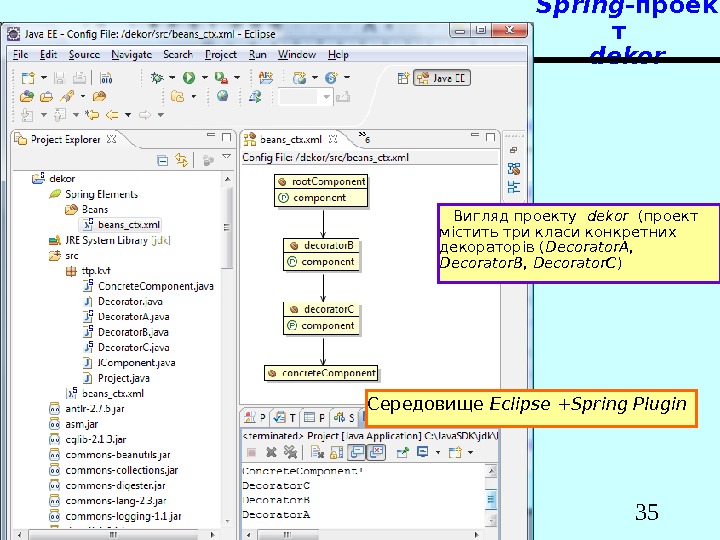
Task: Open Display Selected Console dropdown arrow
Action: 438,452
